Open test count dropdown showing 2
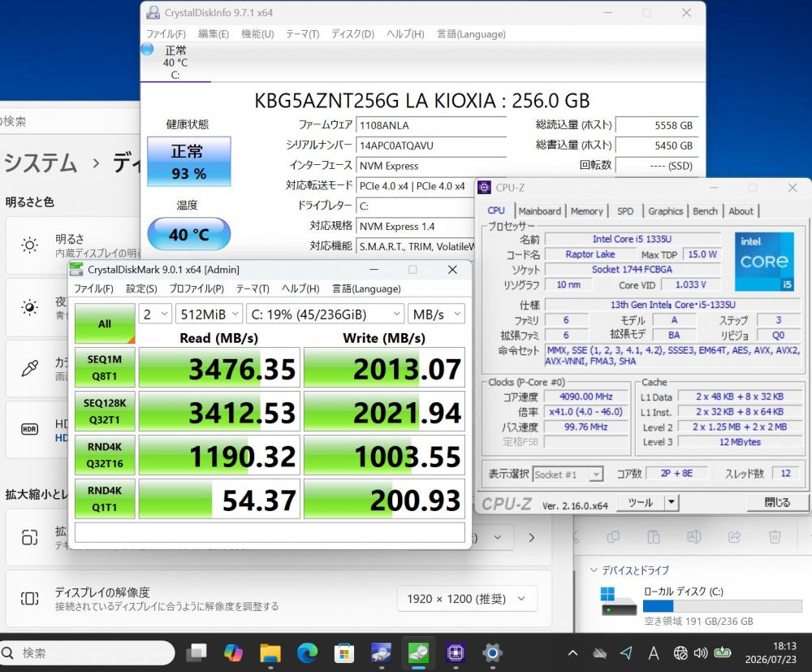The width and height of the screenshot is (812, 672). pyautogui.click(x=155, y=314)
